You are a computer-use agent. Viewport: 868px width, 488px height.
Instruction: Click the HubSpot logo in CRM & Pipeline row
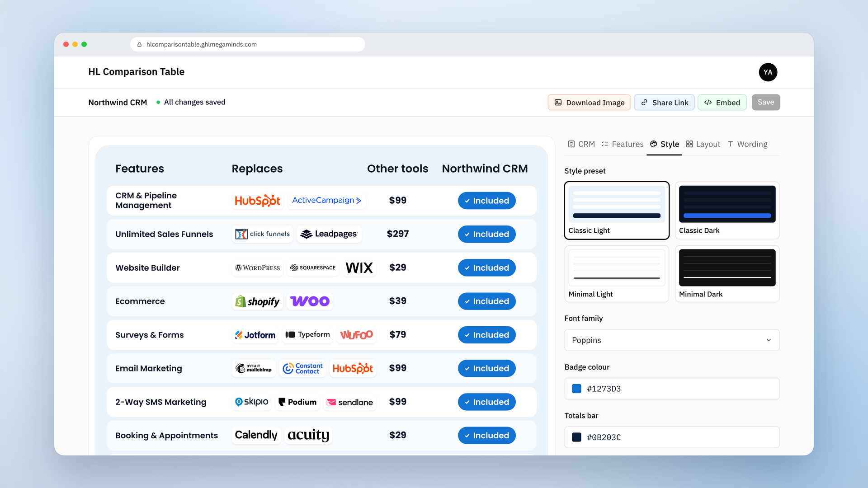tap(257, 201)
